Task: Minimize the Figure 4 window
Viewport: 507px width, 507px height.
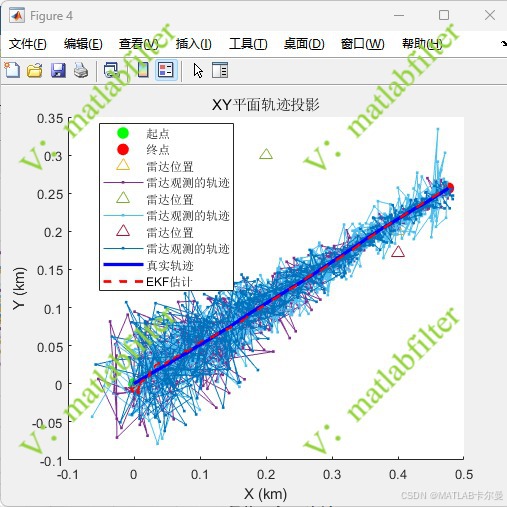Action: pyautogui.click(x=399, y=15)
